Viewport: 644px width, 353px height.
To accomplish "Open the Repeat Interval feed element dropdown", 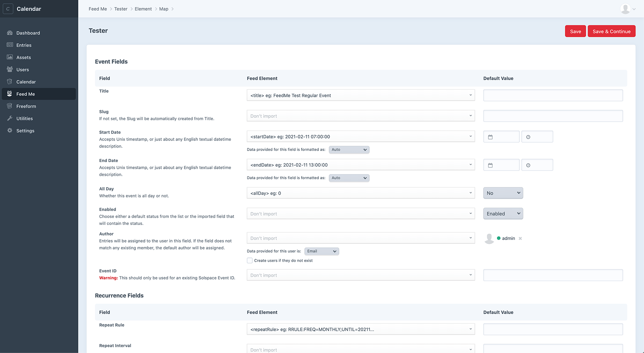I will click(361, 349).
